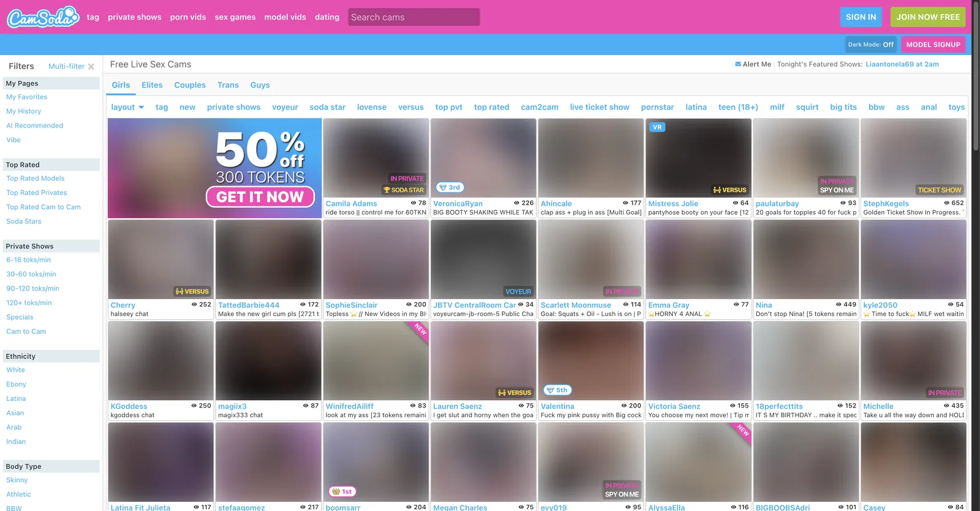Click the VR badge on Mistress Jolie thumbnail
The image size is (980, 511).
(x=657, y=127)
